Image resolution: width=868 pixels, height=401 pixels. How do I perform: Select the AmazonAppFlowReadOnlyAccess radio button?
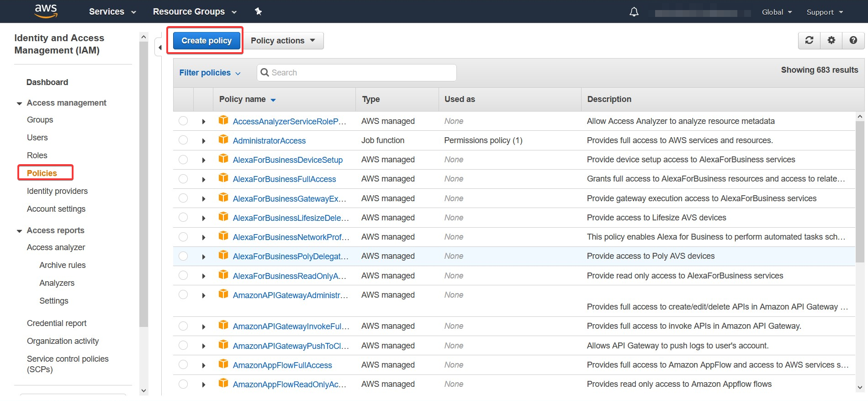[183, 384]
